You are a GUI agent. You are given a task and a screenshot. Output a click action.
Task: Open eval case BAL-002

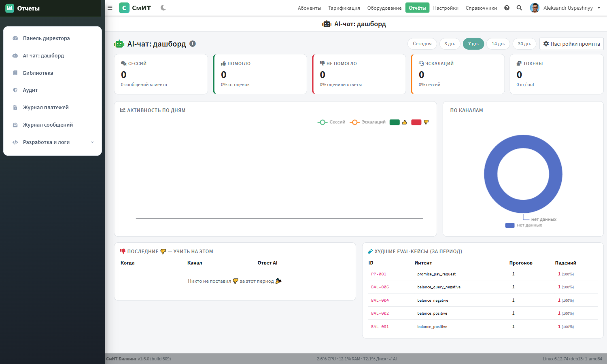[380, 313]
